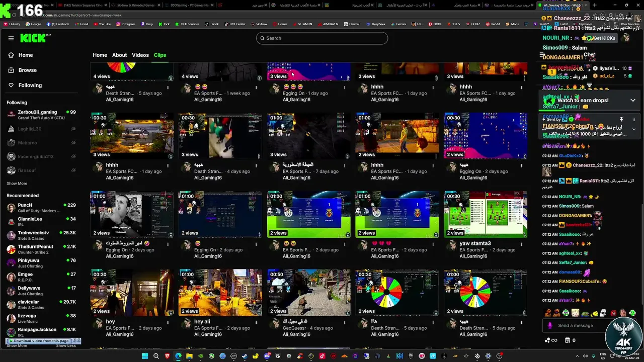
Task: Expand the pinned chat message
Action: [x=633, y=129]
